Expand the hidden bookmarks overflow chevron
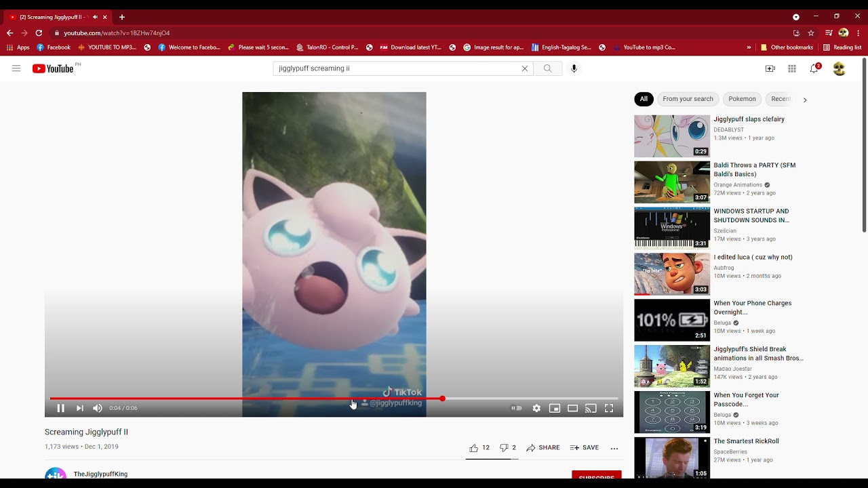Image resolution: width=868 pixels, height=488 pixels. tap(749, 47)
